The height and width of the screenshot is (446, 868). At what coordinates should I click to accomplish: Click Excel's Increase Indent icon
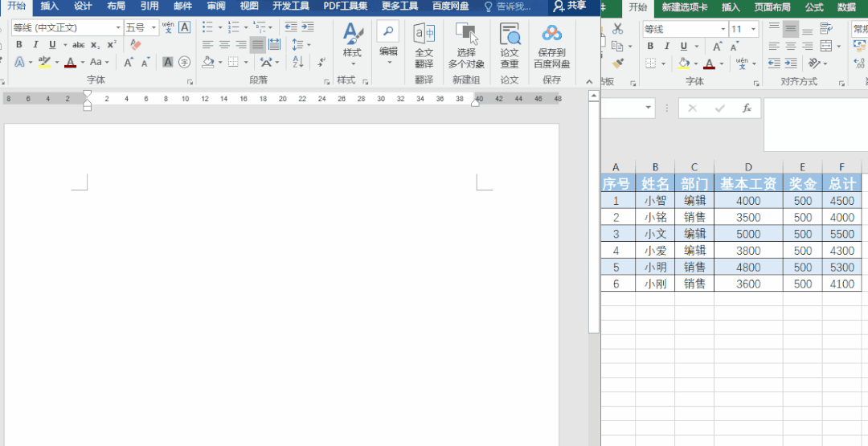791,64
